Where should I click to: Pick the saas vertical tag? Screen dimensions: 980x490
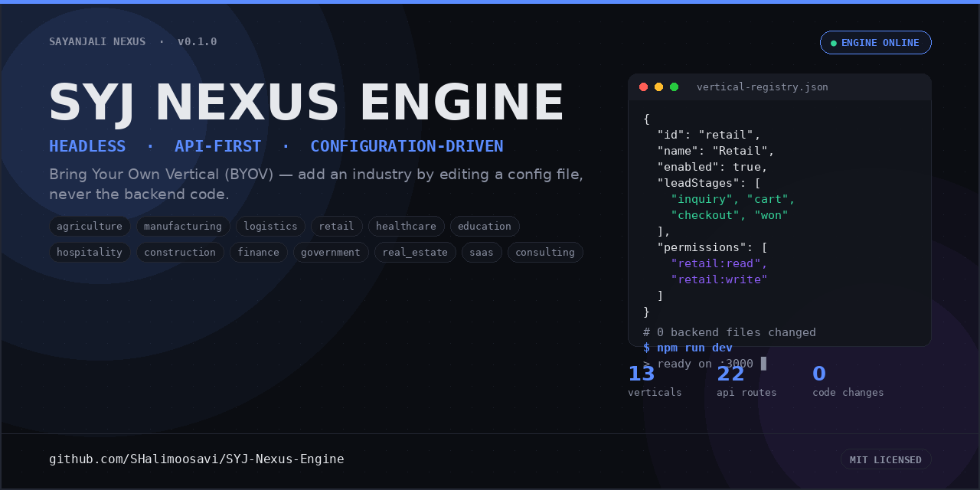(482, 253)
